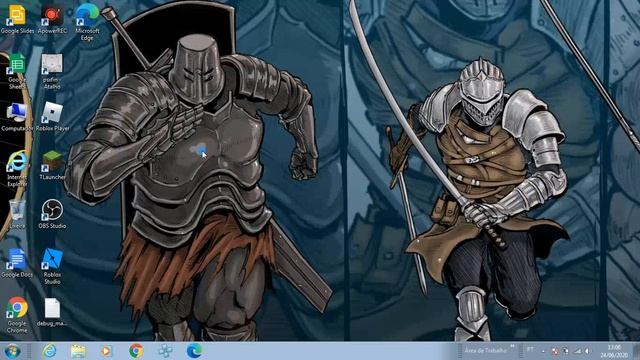The image size is (640, 360).
Task: Open the Lixeira recycle bin
Action: [17, 214]
